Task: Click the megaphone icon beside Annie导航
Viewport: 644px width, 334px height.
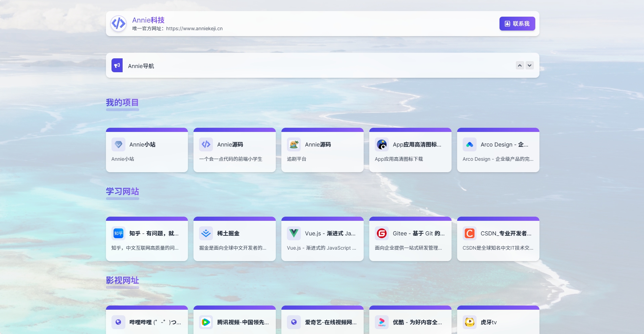Action: (x=117, y=65)
